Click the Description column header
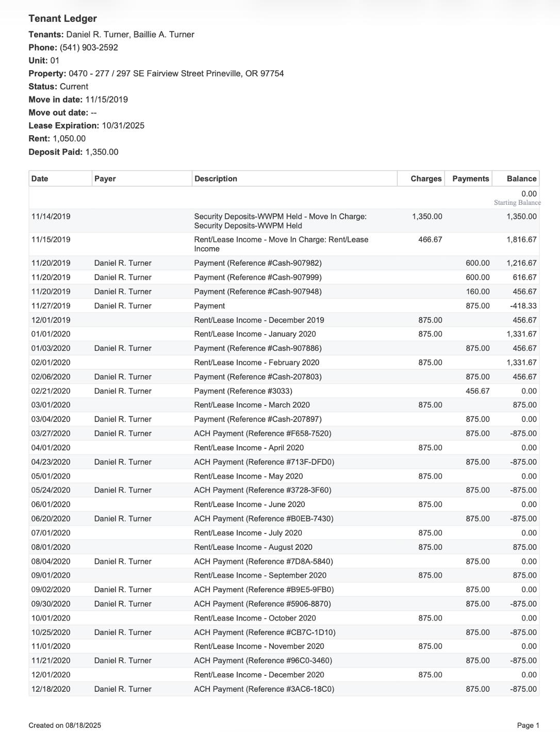The width and height of the screenshot is (560, 732). click(216, 178)
